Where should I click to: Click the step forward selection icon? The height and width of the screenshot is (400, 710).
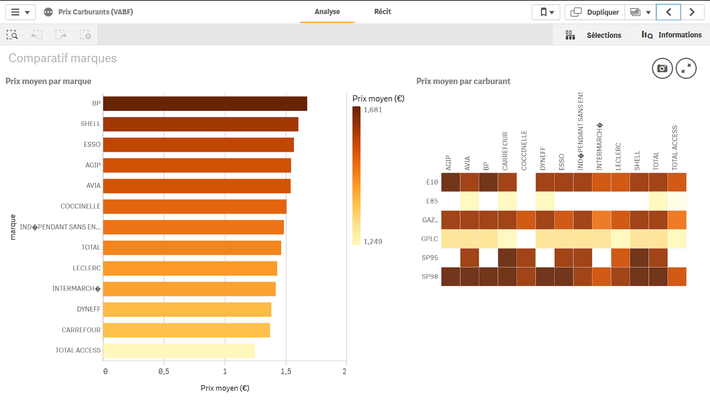coord(61,35)
